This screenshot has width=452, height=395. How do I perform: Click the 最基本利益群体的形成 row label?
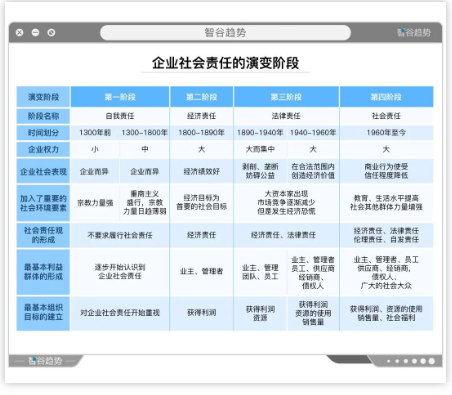tap(43, 272)
